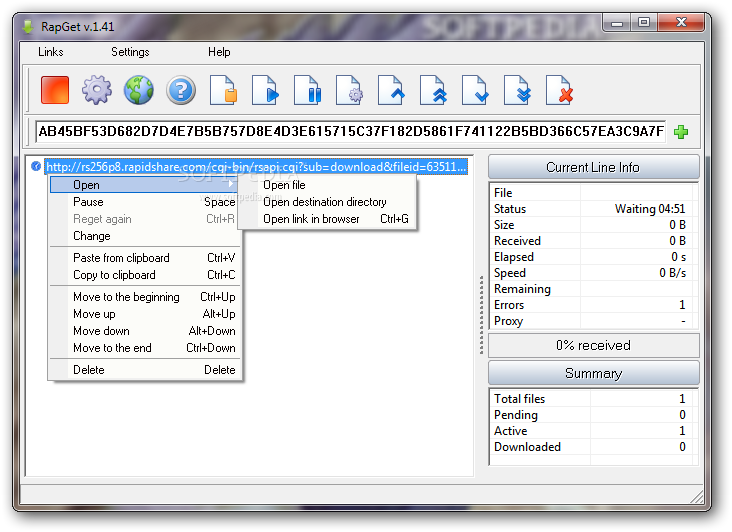The width and height of the screenshot is (732, 532).
Task: Click the page with gear change icon
Action: [x=349, y=90]
